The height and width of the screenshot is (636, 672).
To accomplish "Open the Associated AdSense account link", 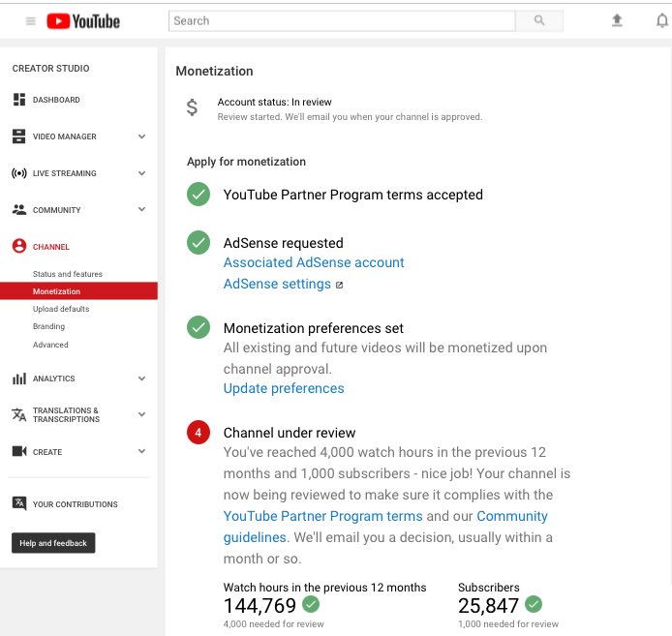I will [314, 262].
